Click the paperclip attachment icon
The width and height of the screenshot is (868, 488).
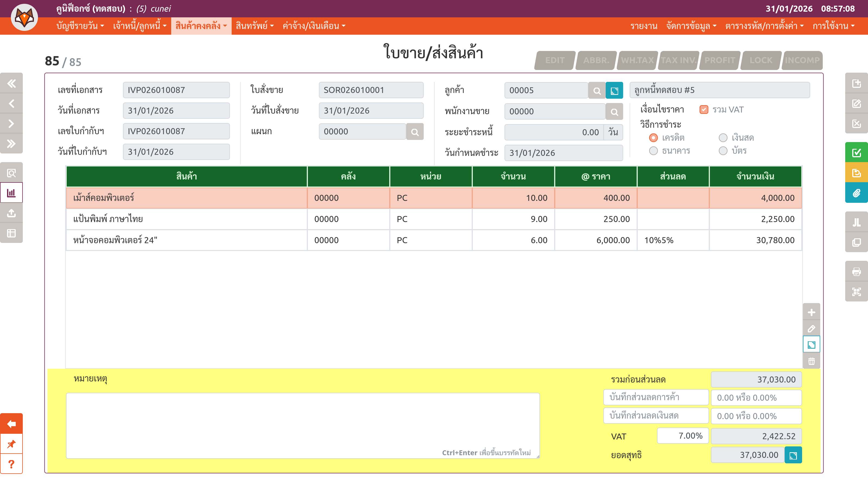tap(856, 193)
